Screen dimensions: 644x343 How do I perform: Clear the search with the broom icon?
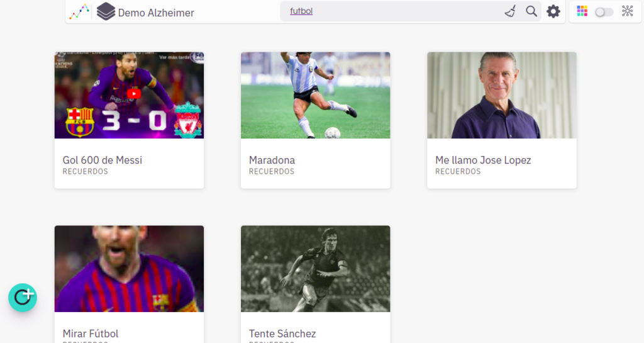[x=510, y=11]
